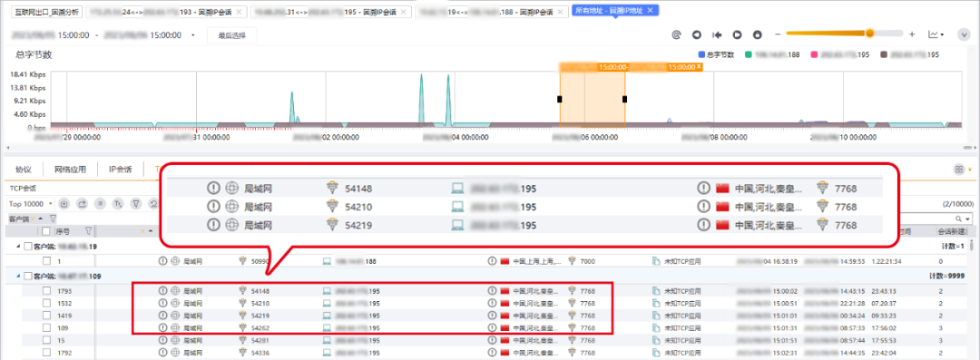Image resolution: width=980 pixels, height=360 pixels.
Task: Click the share arrow icon in TCP toolbar
Action: point(82,203)
